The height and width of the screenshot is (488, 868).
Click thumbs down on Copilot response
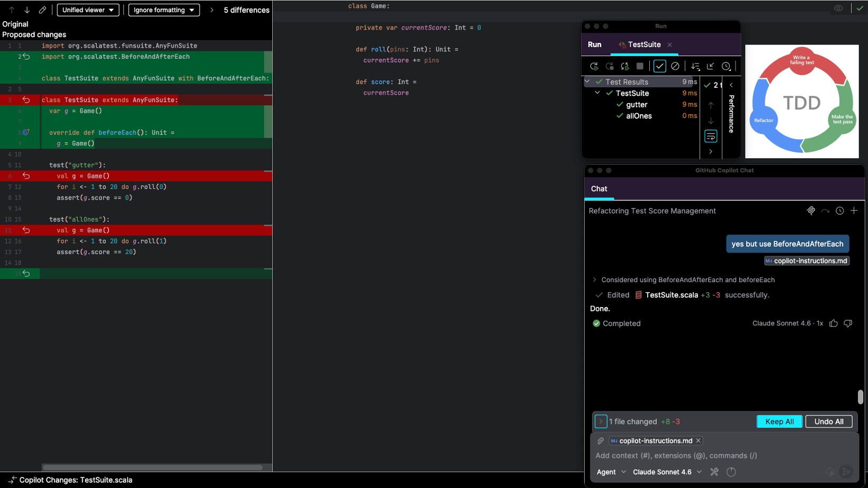(x=848, y=323)
